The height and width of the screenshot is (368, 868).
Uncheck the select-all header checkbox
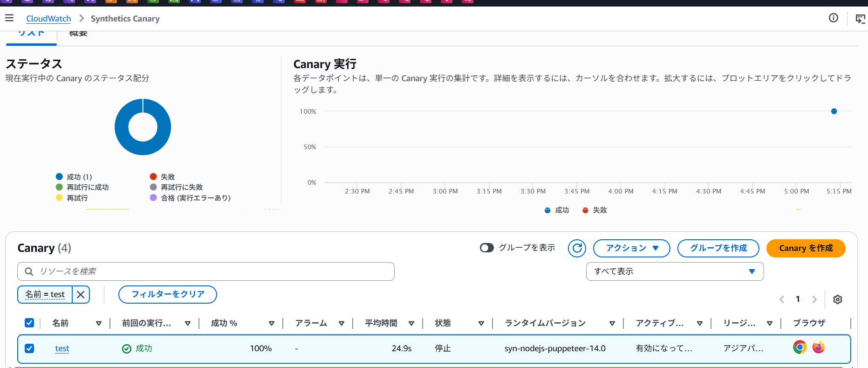[x=29, y=323]
